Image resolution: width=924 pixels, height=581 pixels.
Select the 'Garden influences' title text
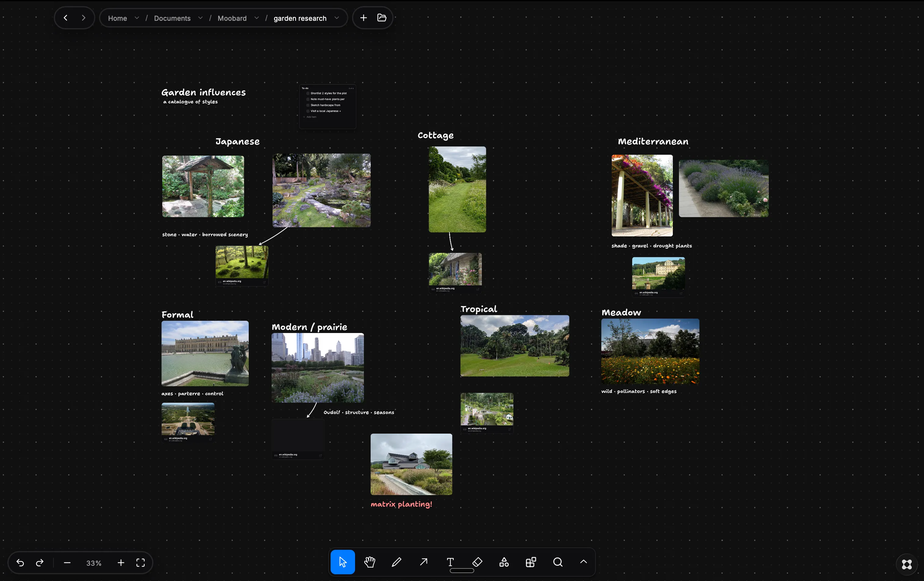(x=204, y=92)
